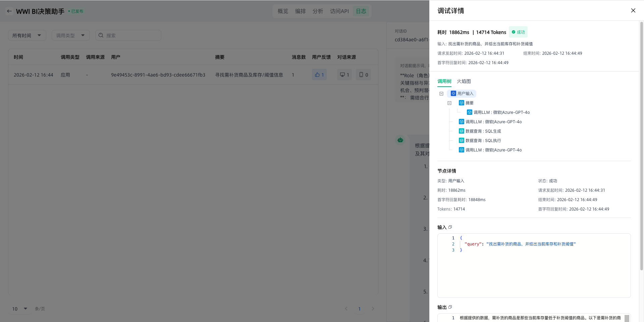The height and width of the screenshot is (322, 644).
Task: Click the thumbs-up feedback icon in row
Action: (x=317, y=75)
